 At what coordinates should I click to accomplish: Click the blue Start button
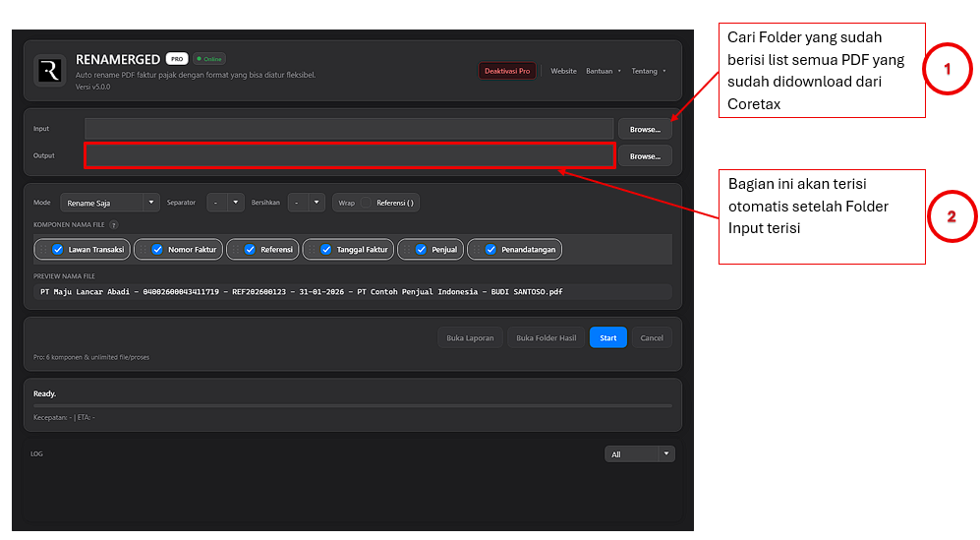[608, 338]
